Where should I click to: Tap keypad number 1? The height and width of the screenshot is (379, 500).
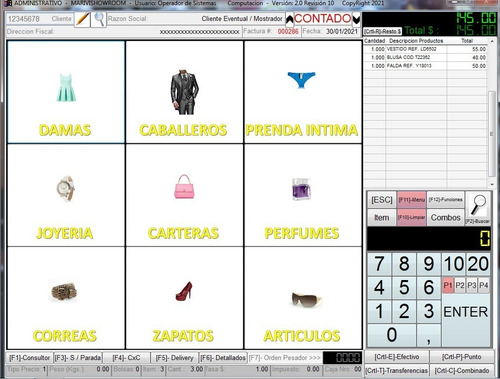[379, 311]
